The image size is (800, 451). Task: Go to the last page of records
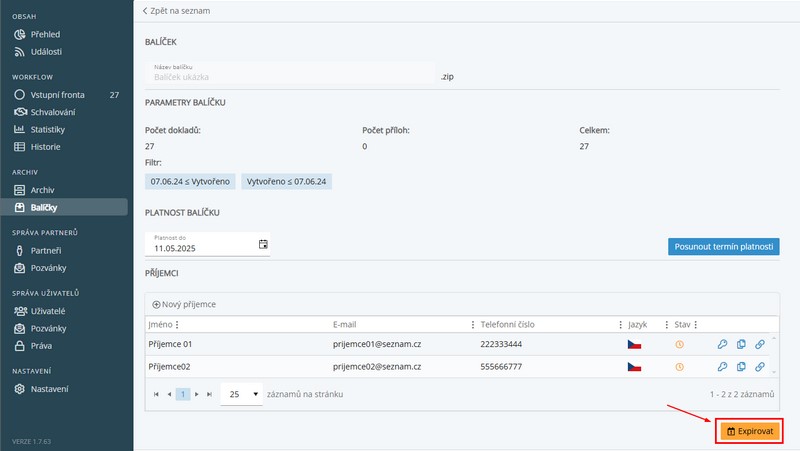click(209, 395)
